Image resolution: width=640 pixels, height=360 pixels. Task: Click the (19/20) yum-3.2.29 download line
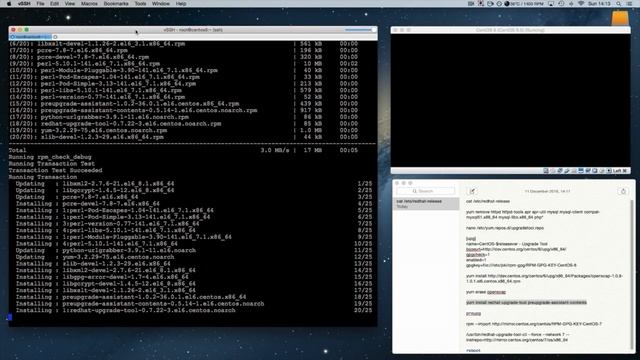(x=183, y=130)
